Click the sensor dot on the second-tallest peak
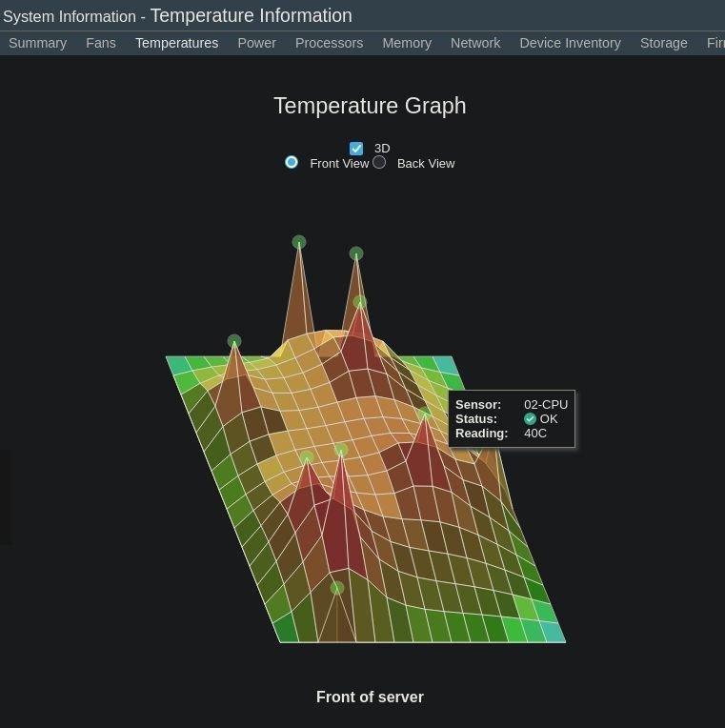 pos(356,253)
